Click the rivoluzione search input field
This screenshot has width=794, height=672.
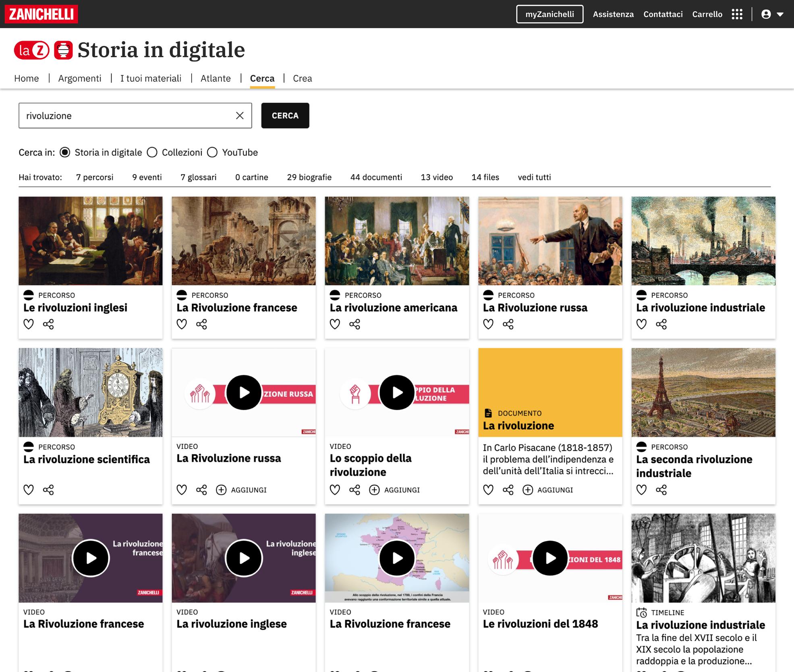tap(125, 116)
